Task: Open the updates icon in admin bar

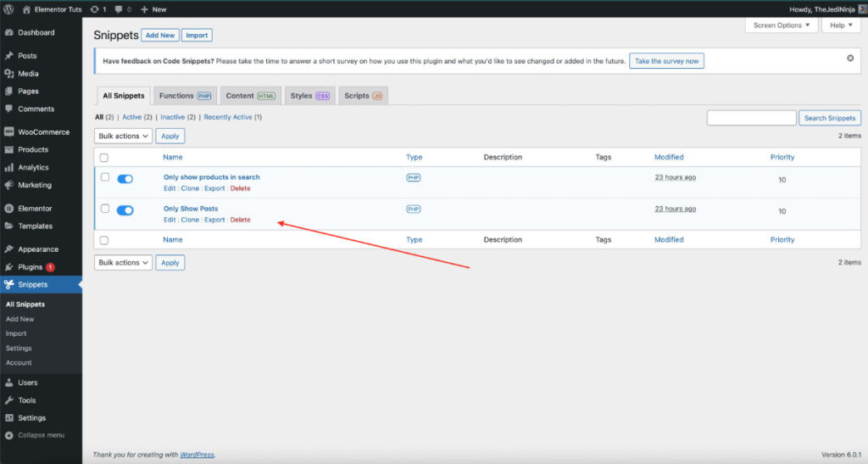Action: pyautogui.click(x=95, y=9)
